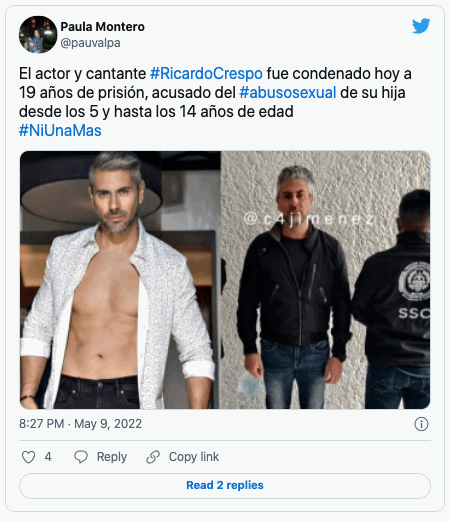
Task: Click the Reply text label
Action: [x=112, y=457]
